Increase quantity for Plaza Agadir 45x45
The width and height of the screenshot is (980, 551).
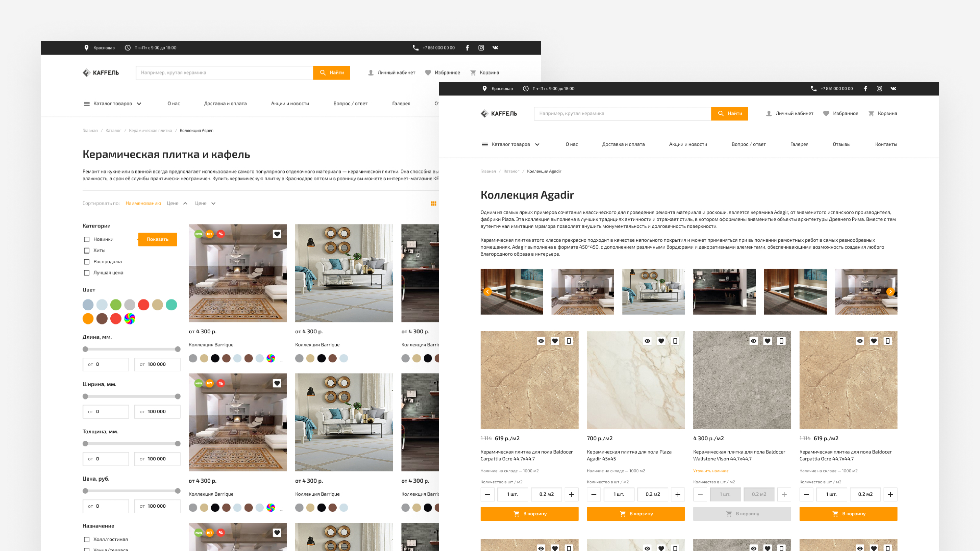coord(678,494)
